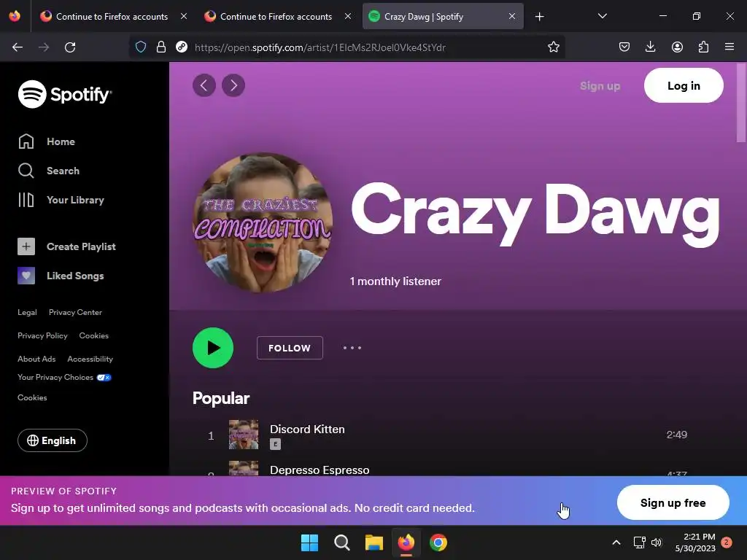The height and width of the screenshot is (560, 747).
Task: Close the Crazy Dawg Spotify tab
Action: click(511, 16)
